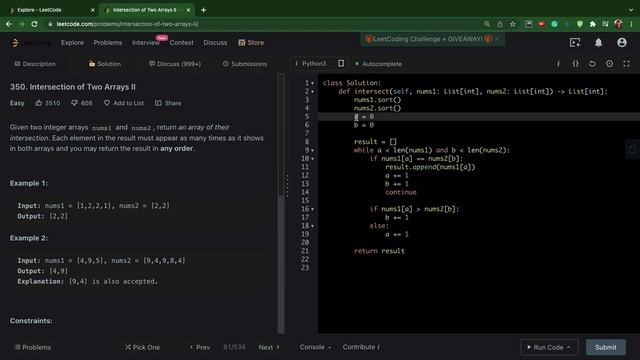This screenshot has width=640, height=360.
Task: Click the Grammarly extension icon
Action: [x=554, y=24]
